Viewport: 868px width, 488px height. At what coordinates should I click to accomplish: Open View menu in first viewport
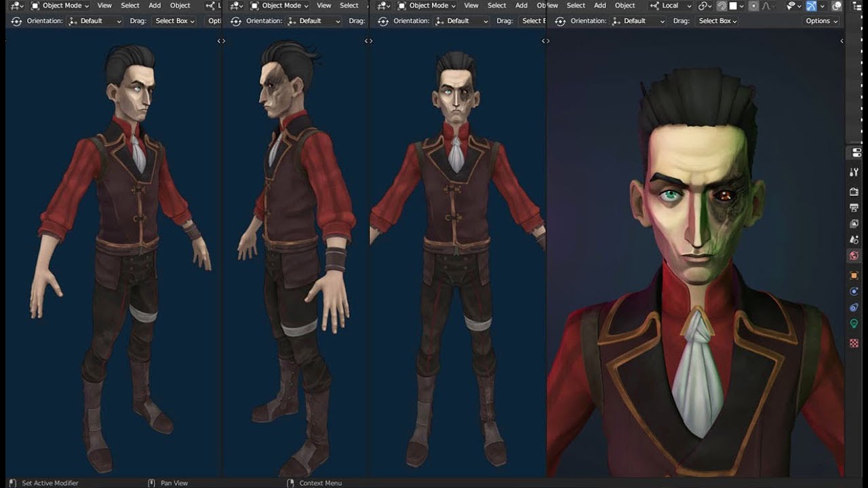click(x=104, y=5)
